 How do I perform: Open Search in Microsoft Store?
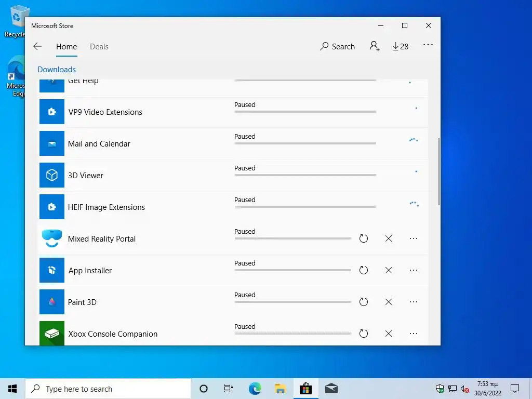(x=337, y=46)
